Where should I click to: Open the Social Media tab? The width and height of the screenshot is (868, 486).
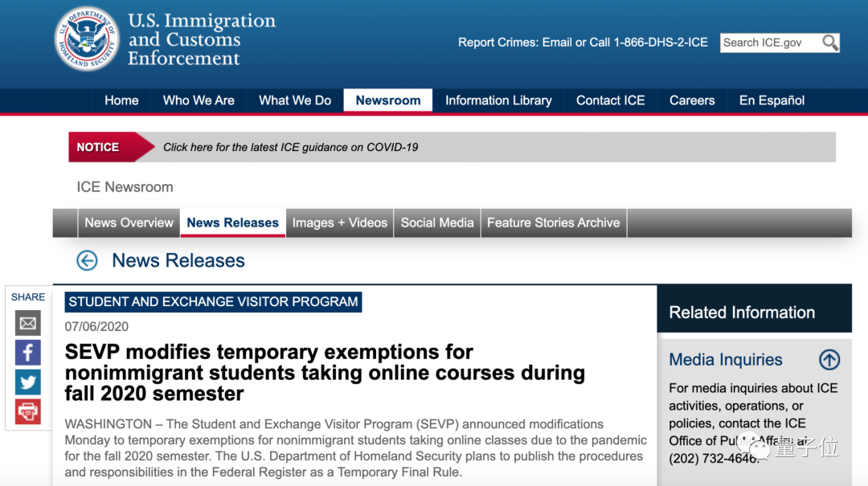tap(437, 223)
